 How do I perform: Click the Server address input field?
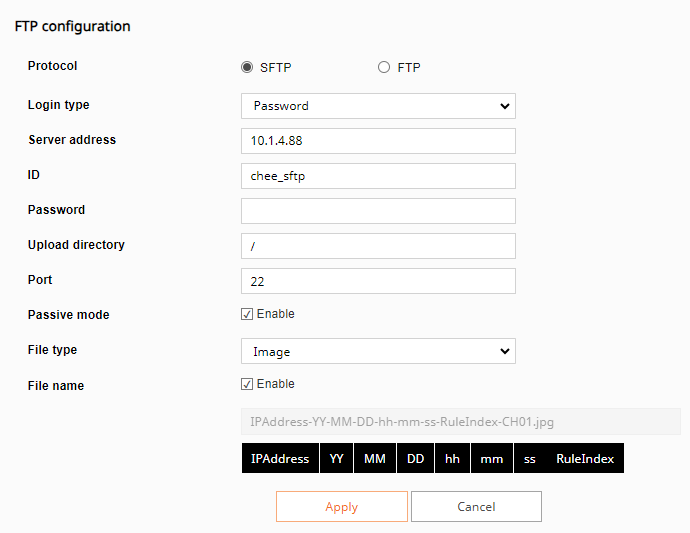tap(378, 141)
